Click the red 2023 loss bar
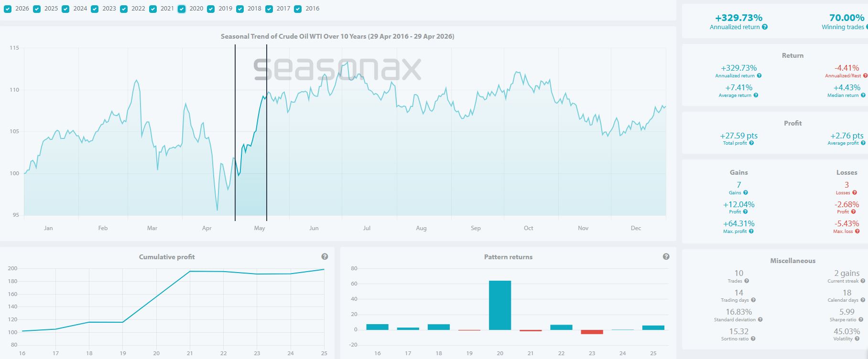868x359 pixels. click(592, 332)
